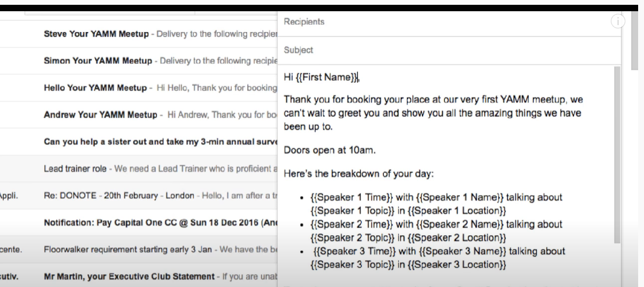Open the Hello Your YAMM Meetup email
Image resolution: width=644 pixels, height=287 pixels.
tap(160, 88)
